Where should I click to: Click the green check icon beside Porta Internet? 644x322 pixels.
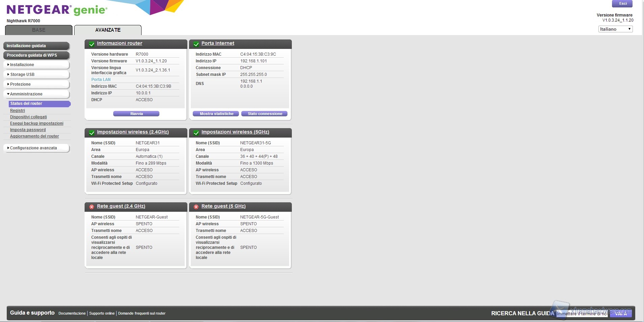pyautogui.click(x=196, y=44)
